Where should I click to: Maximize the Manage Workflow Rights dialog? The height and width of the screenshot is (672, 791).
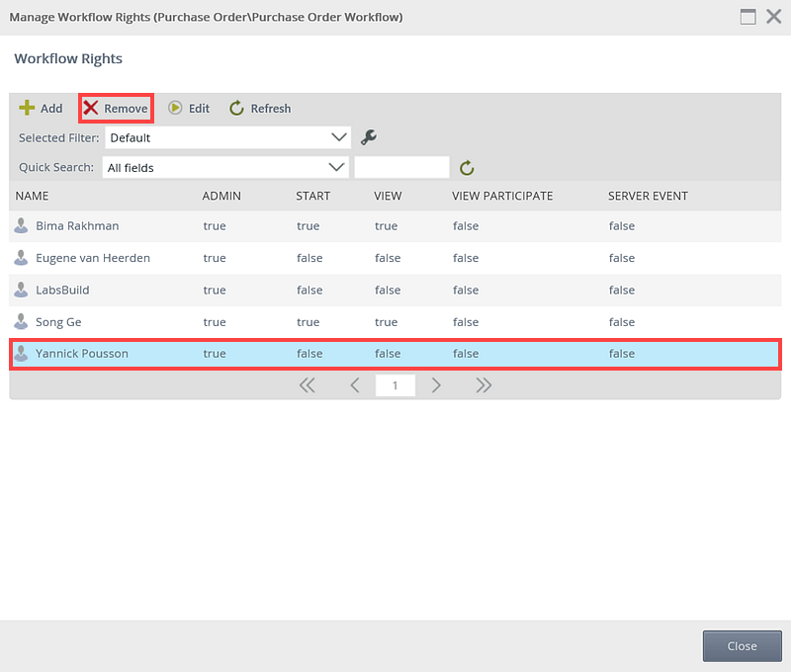pos(748,17)
